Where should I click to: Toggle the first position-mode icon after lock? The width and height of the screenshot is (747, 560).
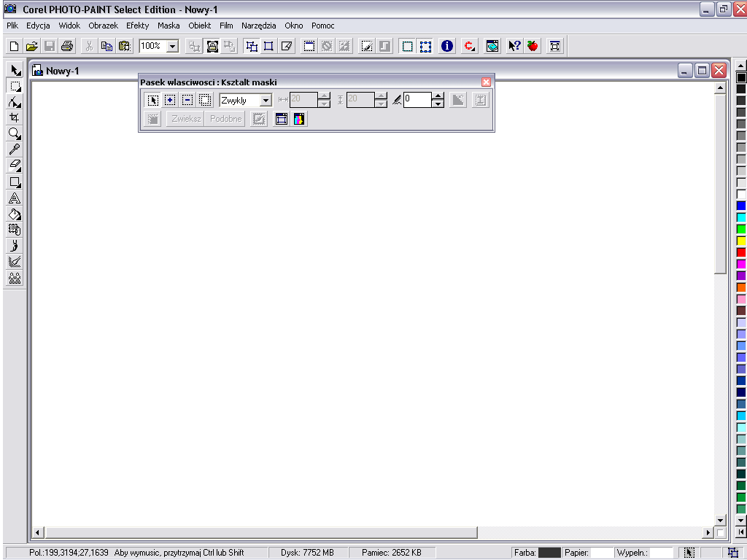coord(252,46)
